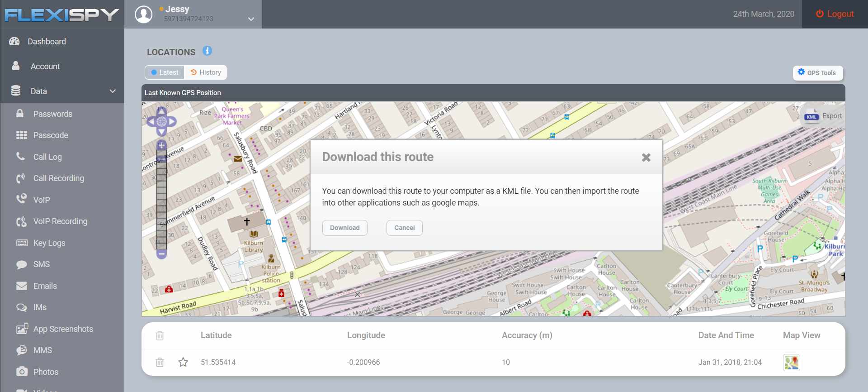
Task: Click the FlexiSPY logo
Action: (62, 14)
